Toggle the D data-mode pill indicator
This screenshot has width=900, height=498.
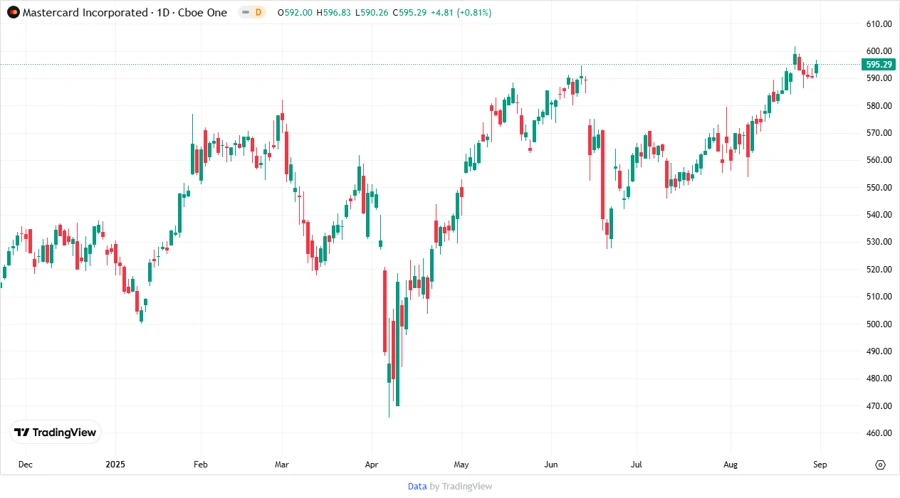[x=253, y=13]
